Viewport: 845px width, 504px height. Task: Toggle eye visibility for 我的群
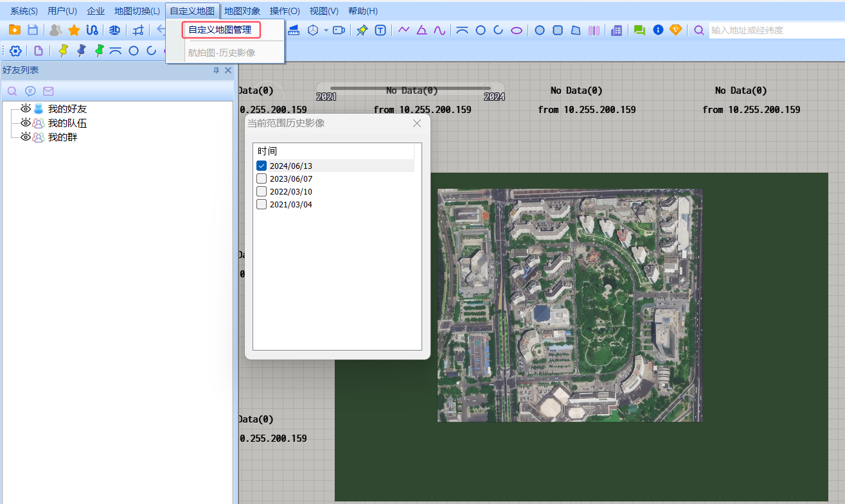pos(26,137)
